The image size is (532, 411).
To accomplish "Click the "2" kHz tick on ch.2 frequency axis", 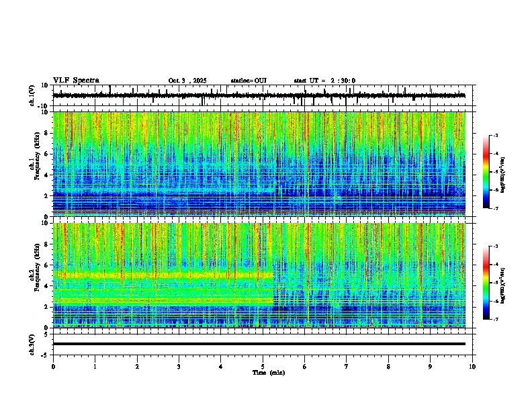I will point(47,307).
